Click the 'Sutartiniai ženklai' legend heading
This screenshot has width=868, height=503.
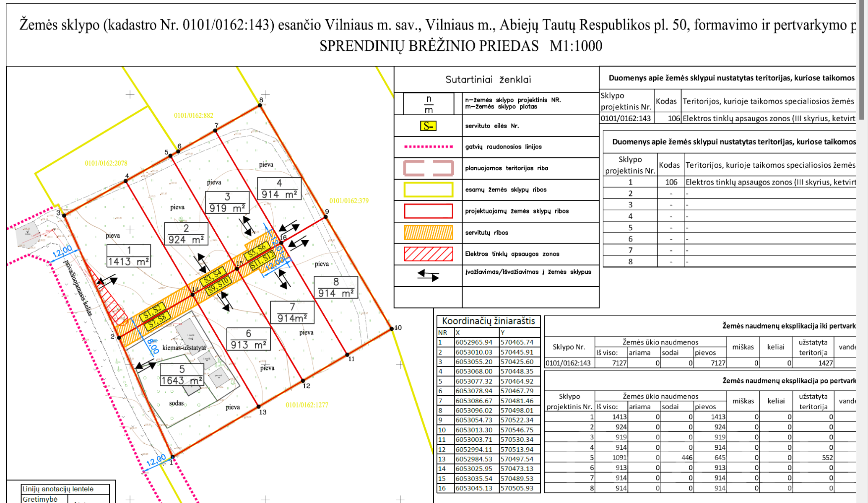click(488, 80)
